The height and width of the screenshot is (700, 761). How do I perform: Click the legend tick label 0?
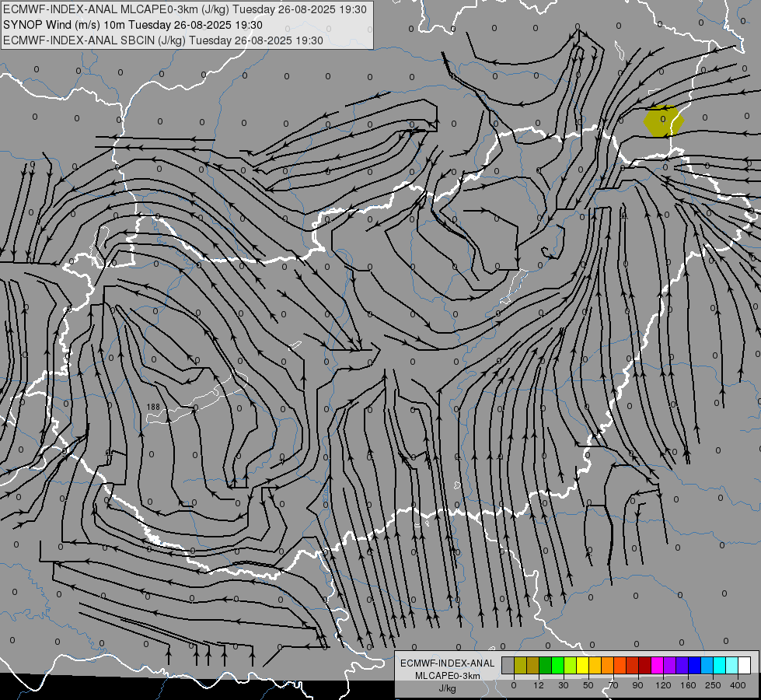tap(514, 685)
